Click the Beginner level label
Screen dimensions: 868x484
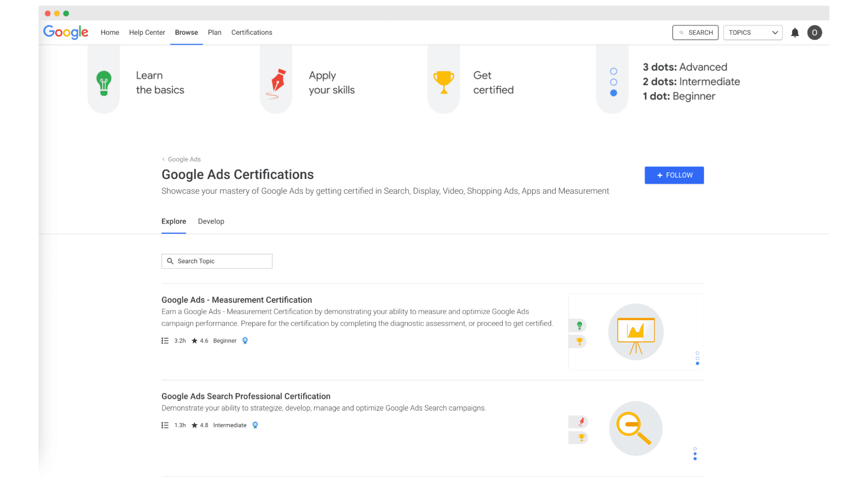[225, 341]
